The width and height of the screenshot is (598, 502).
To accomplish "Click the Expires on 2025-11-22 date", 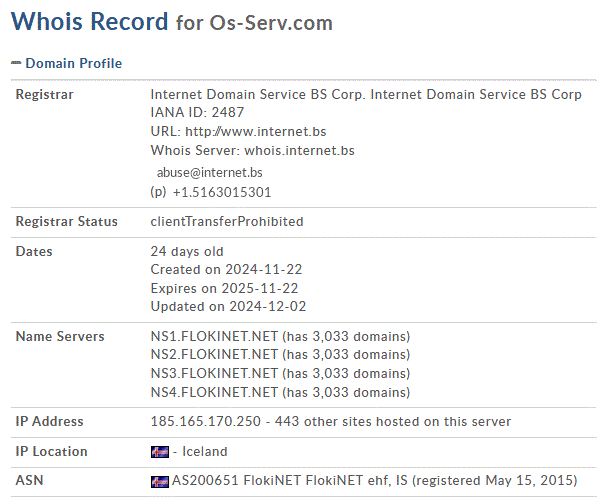I will coord(224,288).
